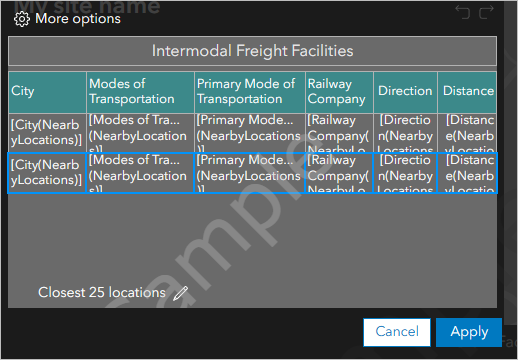Image resolution: width=518 pixels, height=360 pixels.
Task: Select the Primary Mode of Transportation header
Action: point(250,92)
